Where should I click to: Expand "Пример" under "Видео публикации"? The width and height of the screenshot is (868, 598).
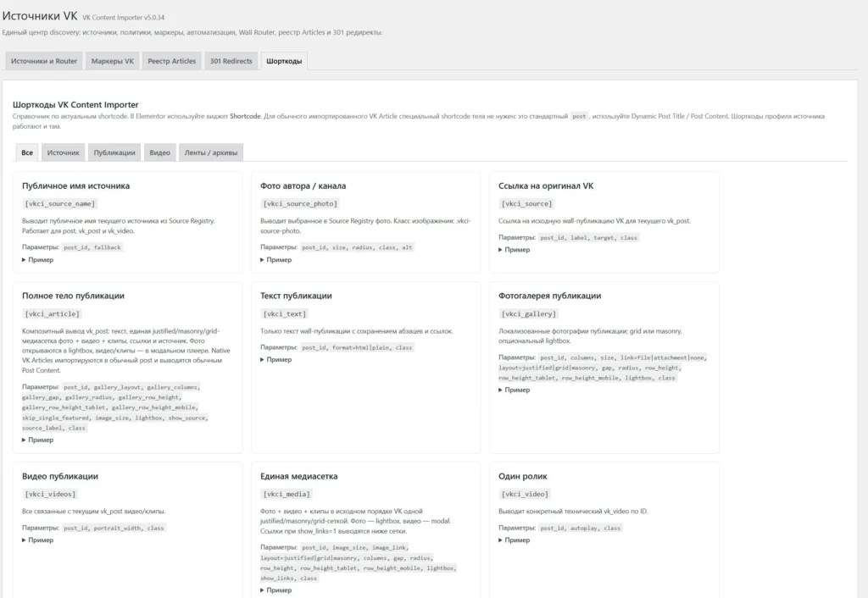pos(37,540)
